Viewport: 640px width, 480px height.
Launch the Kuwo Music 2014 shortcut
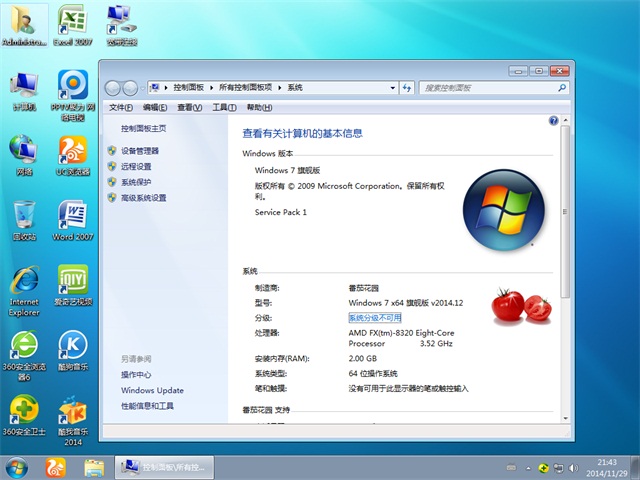(73, 420)
